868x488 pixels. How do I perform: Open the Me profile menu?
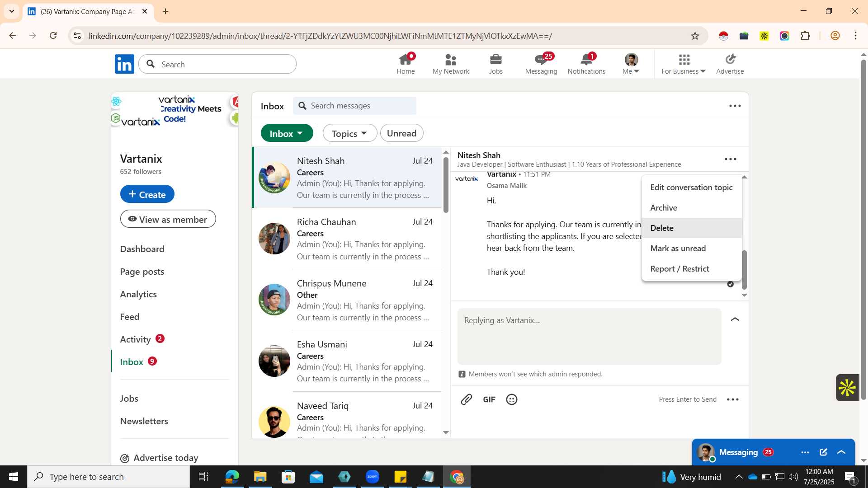[x=631, y=64]
